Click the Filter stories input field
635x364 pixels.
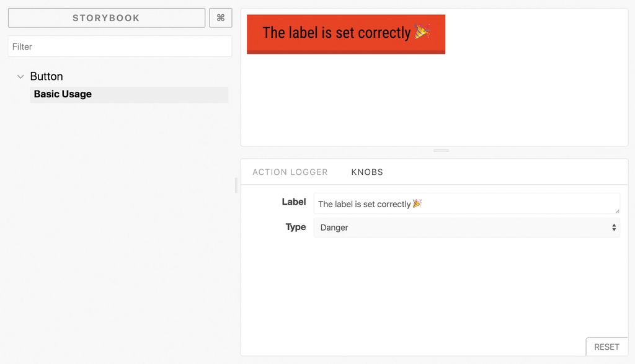pyautogui.click(x=120, y=46)
